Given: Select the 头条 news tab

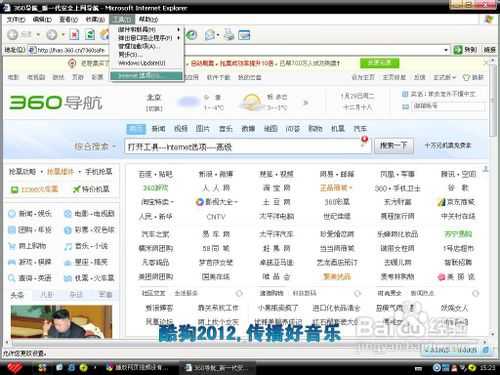Looking at the screenshot, I should [x=17, y=295].
